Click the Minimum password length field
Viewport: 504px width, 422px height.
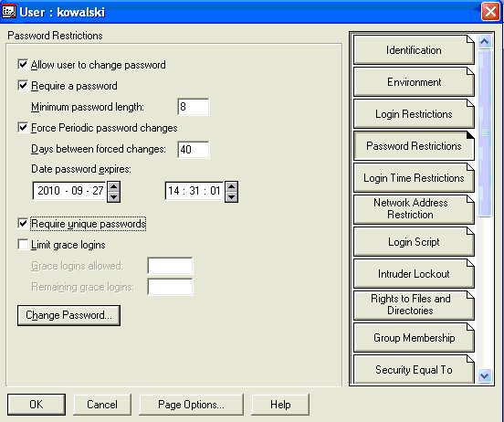194,107
